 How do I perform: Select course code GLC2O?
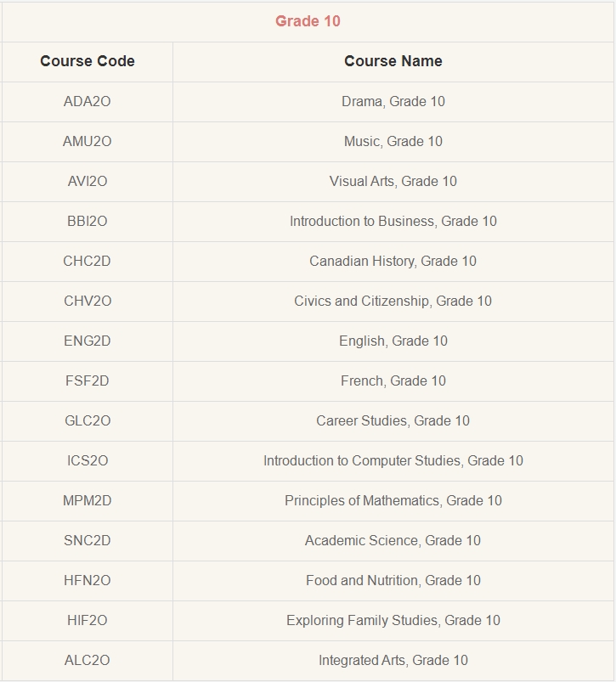87,420
